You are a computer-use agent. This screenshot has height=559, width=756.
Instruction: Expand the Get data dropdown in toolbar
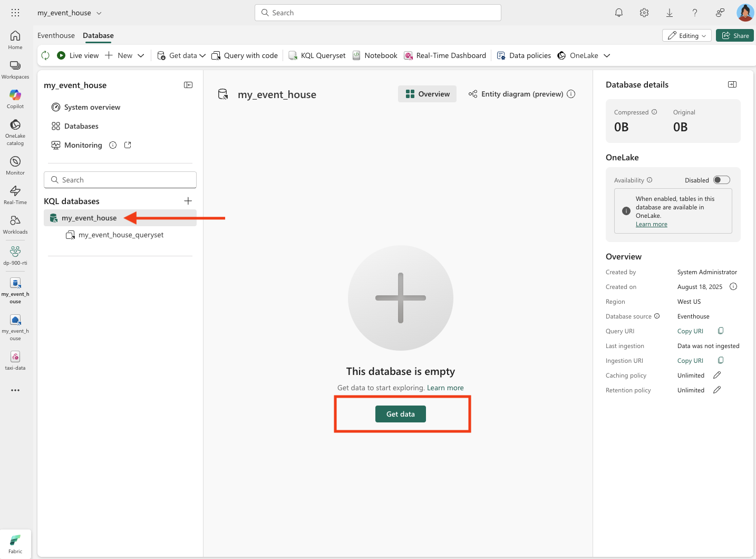click(x=202, y=55)
